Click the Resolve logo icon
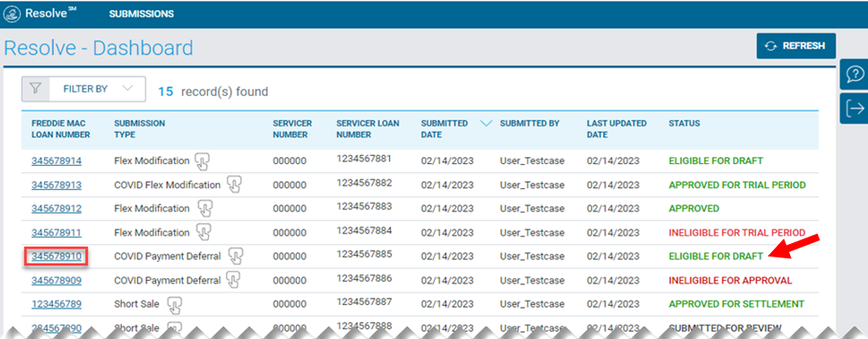 point(13,13)
